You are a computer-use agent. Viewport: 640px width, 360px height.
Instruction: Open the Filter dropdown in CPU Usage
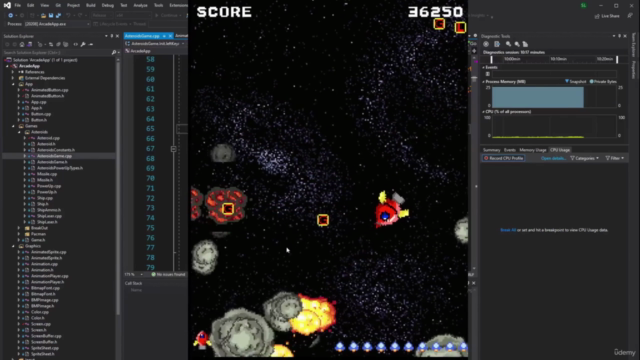615,158
